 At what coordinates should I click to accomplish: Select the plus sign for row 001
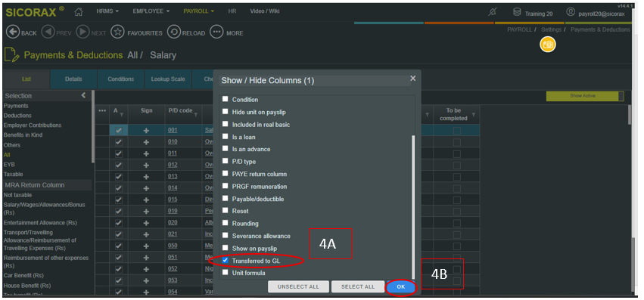coord(146,131)
